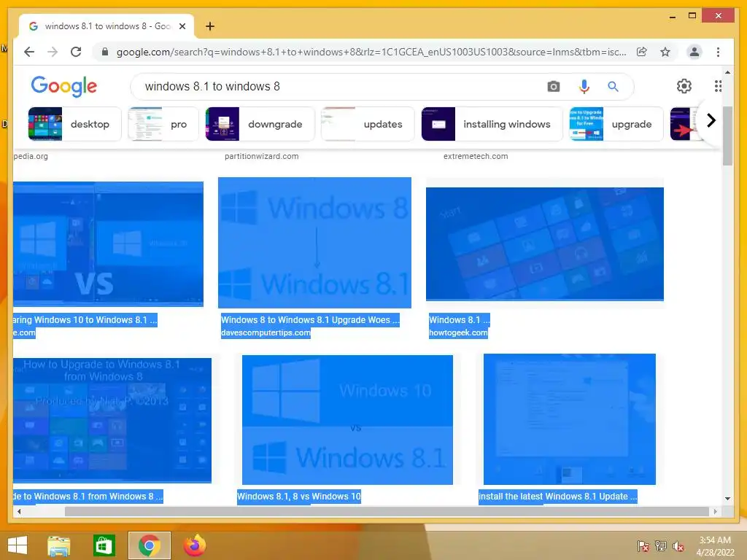Click howtogeek.com source link
The width and height of the screenshot is (747, 560).
[x=458, y=332]
